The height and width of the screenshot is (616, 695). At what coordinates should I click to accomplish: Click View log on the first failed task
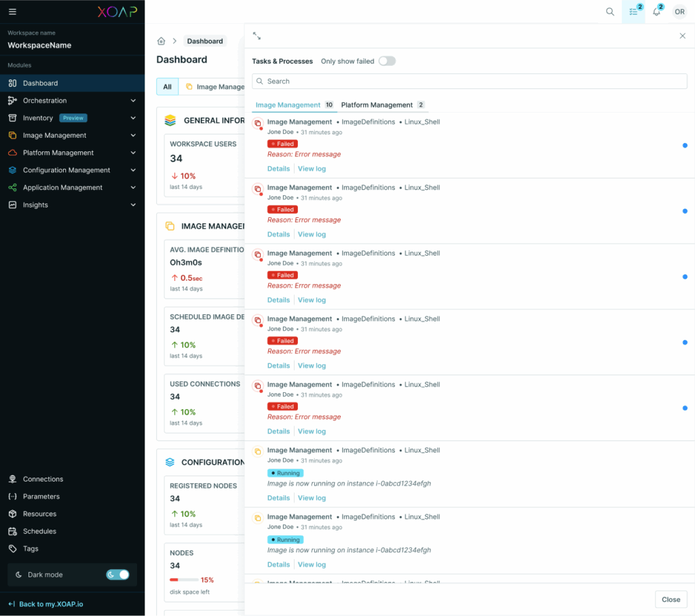click(x=312, y=168)
